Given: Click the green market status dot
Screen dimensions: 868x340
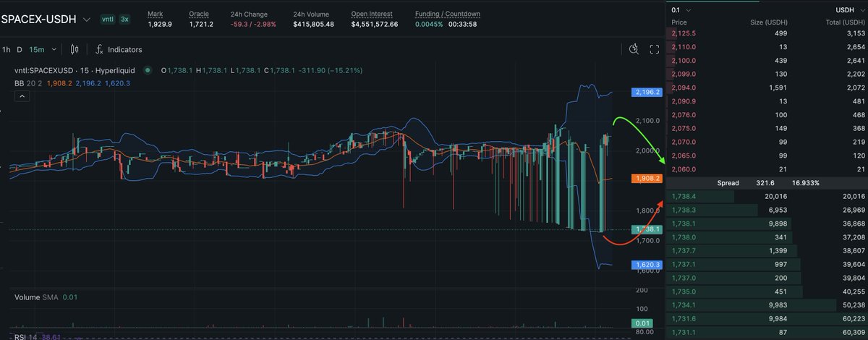Looking at the screenshot, I should tap(148, 70).
